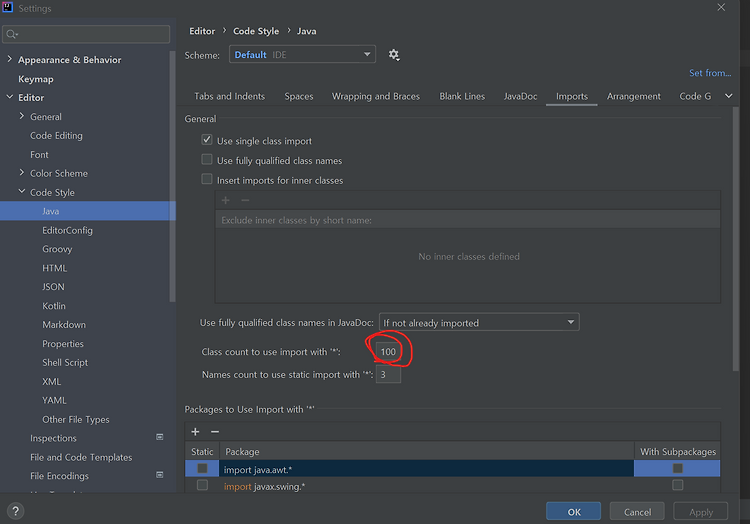Image resolution: width=750 pixels, height=524 pixels.
Task: Toggle With Subpackages for javax.swing.*
Action: 677,485
